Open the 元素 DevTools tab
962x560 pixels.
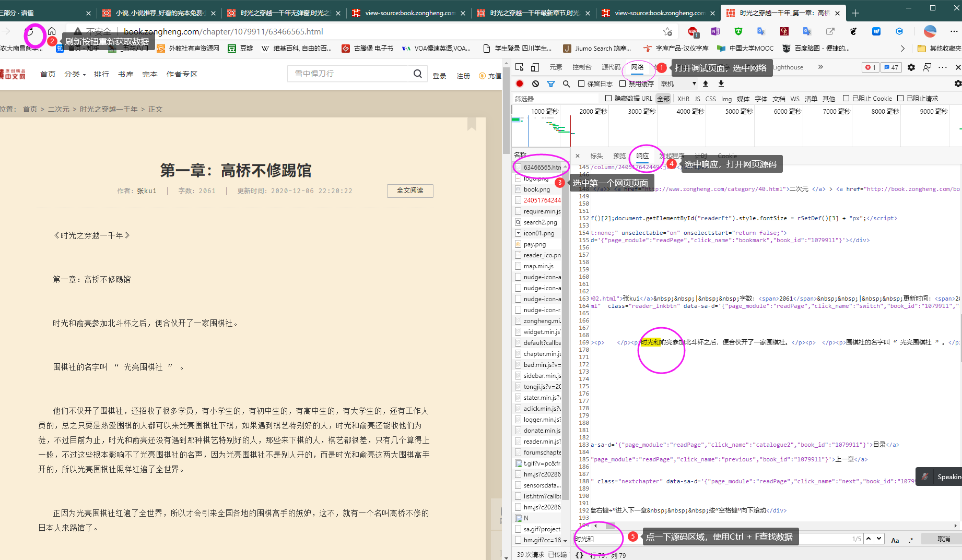pos(556,67)
